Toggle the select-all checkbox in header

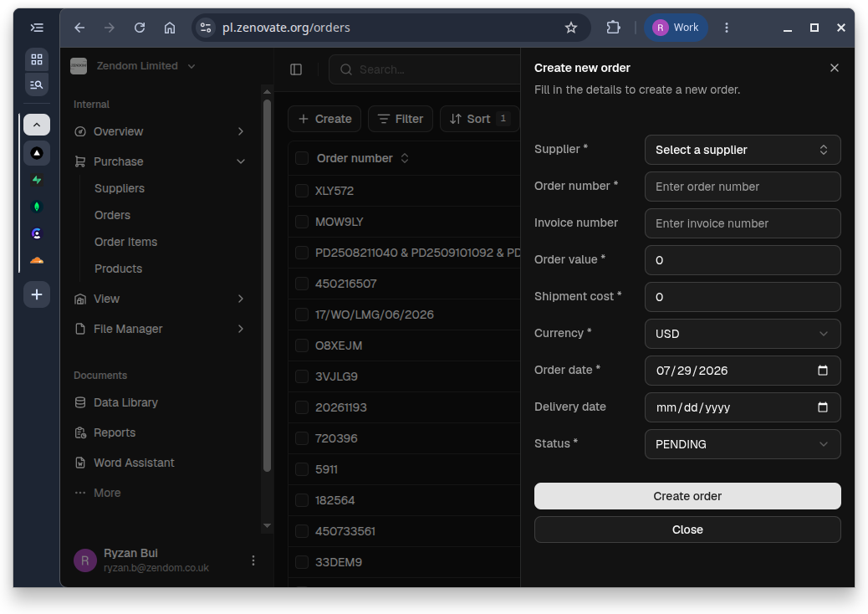pyautogui.click(x=302, y=158)
